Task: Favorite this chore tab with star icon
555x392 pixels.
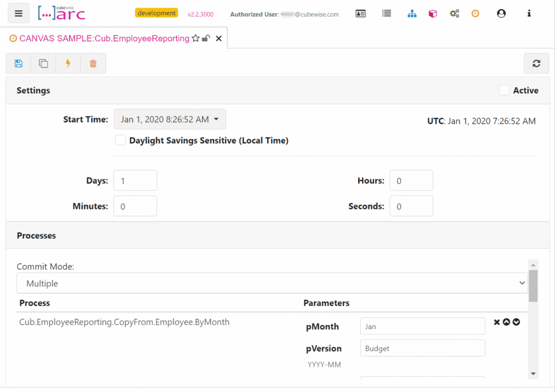Action: point(196,38)
